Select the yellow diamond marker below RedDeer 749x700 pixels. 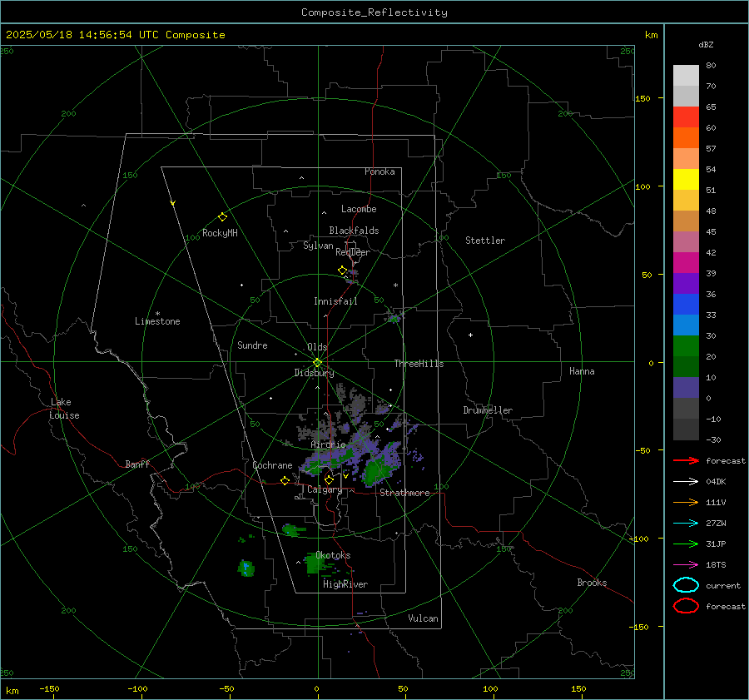[342, 271]
